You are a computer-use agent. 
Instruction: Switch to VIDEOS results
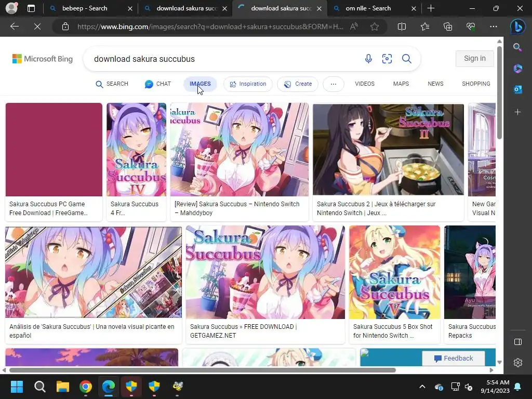tap(365, 84)
